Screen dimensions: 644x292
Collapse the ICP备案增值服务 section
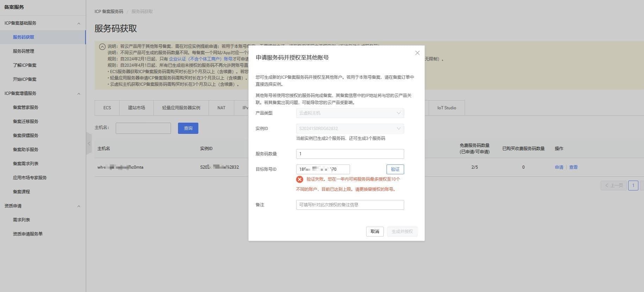click(x=78, y=94)
